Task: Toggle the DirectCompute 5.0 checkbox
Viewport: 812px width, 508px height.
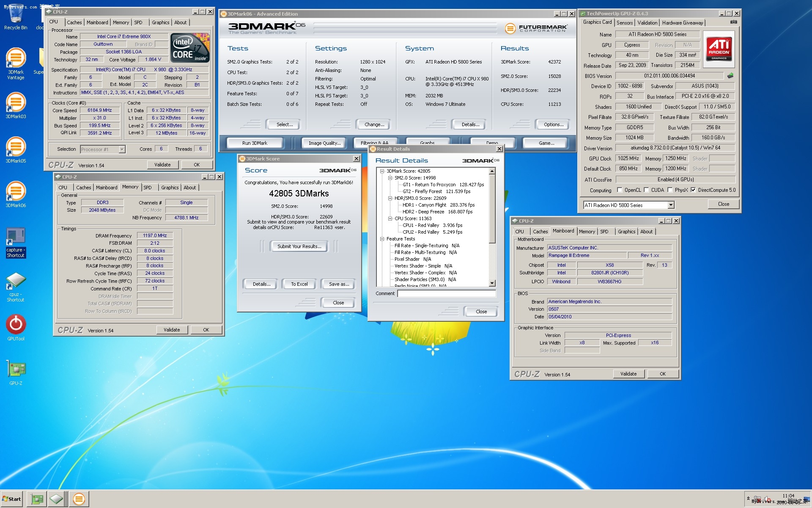Action: pyautogui.click(x=693, y=190)
